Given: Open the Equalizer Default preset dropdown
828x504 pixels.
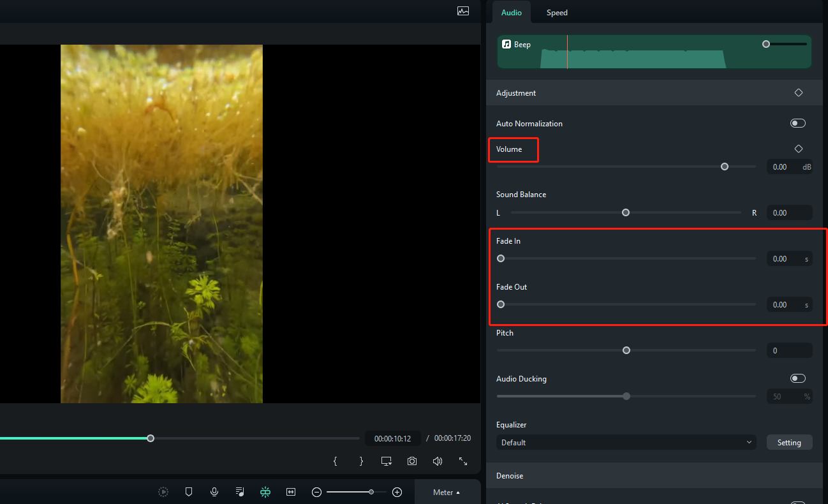Looking at the screenshot, I should pos(626,442).
